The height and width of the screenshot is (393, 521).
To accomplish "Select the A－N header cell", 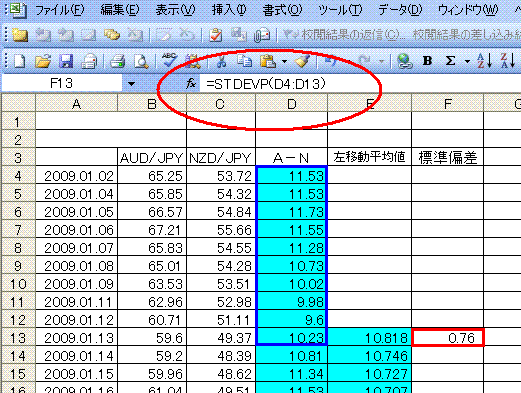I will [291, 157].
